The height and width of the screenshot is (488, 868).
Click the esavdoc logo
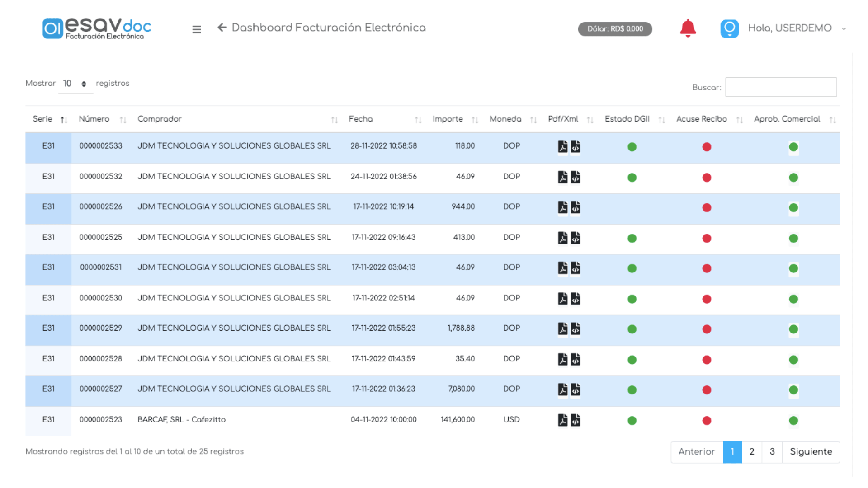pyautogui.click(x=97, y=28)
